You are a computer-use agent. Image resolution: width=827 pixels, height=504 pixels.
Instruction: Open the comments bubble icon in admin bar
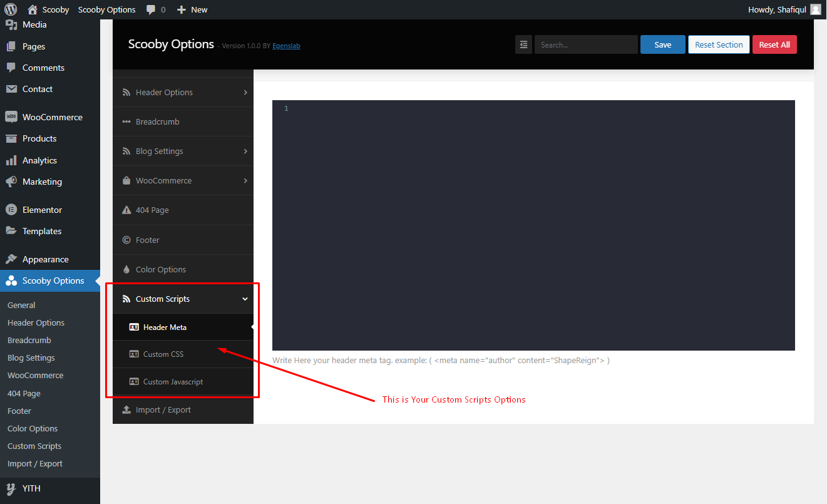(151, 10)
